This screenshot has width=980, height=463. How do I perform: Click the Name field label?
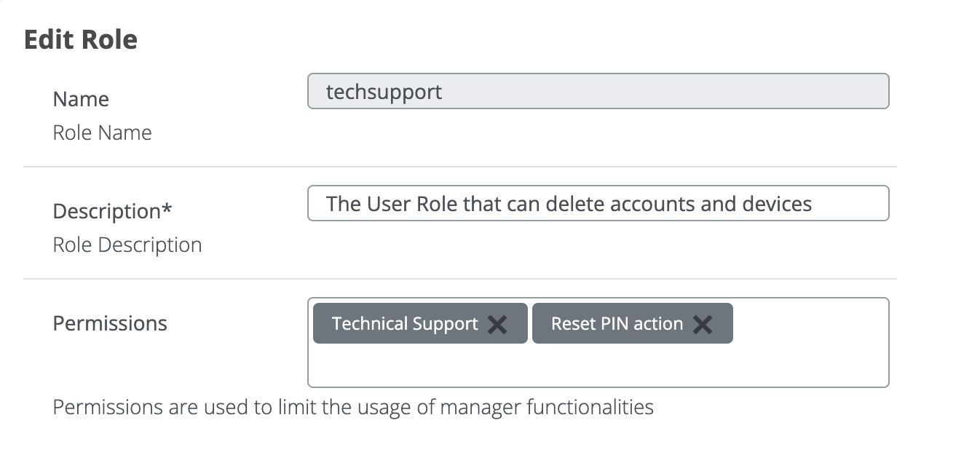click(81, 99)
